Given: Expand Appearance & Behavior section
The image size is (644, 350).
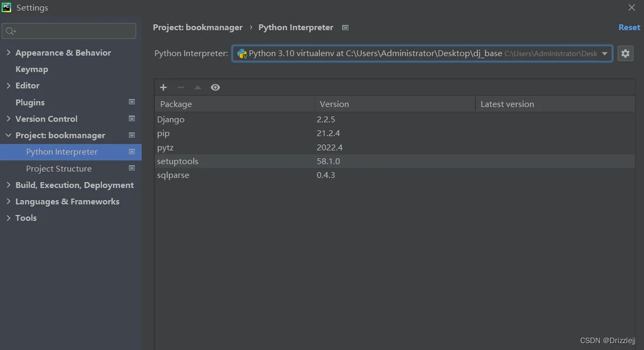Looking at the screenshot, I should pos(8,53).
